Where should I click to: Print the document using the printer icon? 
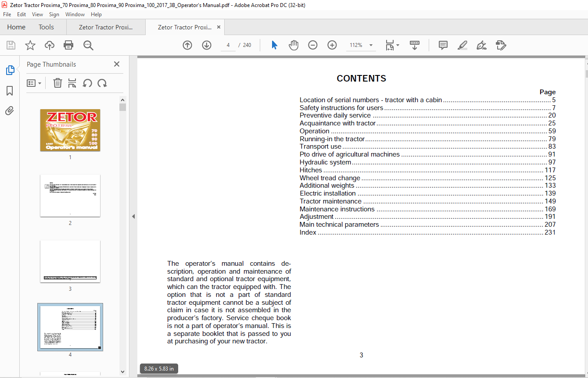[68, 45]
